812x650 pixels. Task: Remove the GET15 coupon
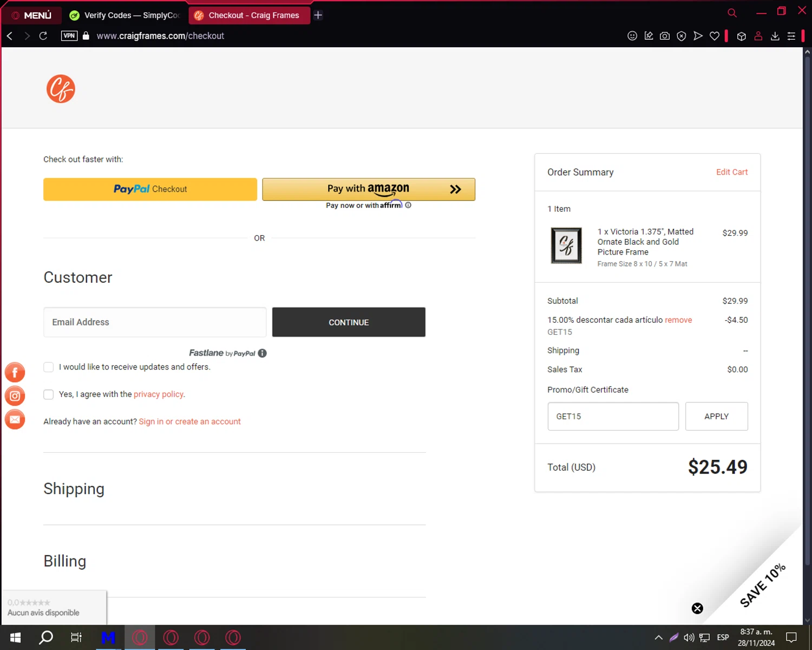point(678,320)
